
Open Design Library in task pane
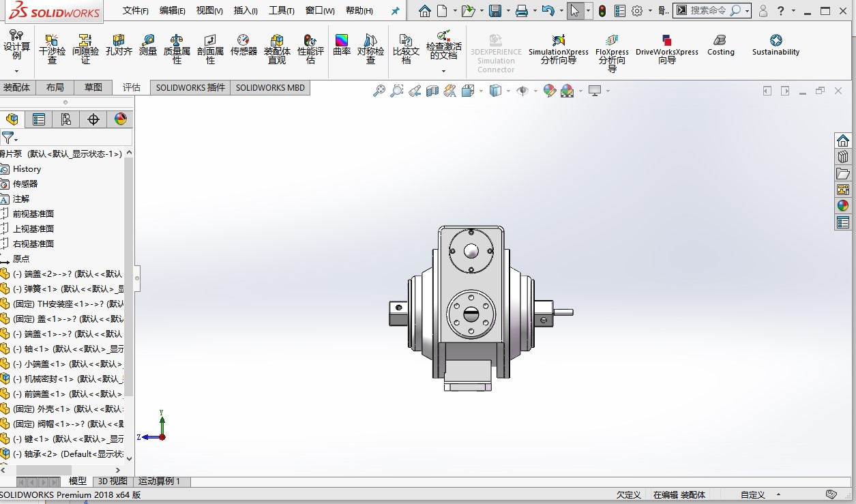pyautogui.click(x=843, y=156)
